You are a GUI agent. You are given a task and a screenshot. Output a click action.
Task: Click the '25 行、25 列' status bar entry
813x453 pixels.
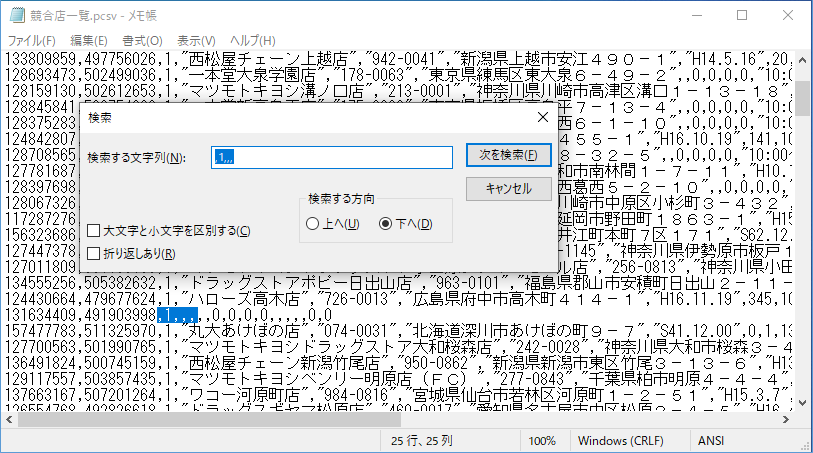click(x=421, y=441)
